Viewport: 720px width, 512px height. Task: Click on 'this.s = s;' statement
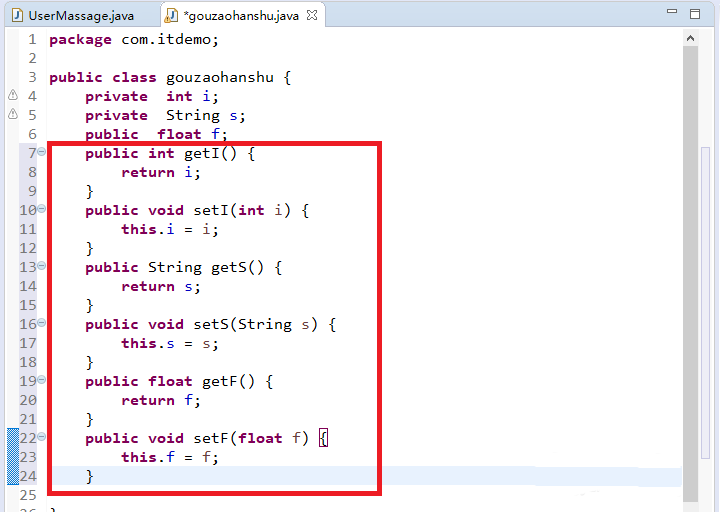170,343
